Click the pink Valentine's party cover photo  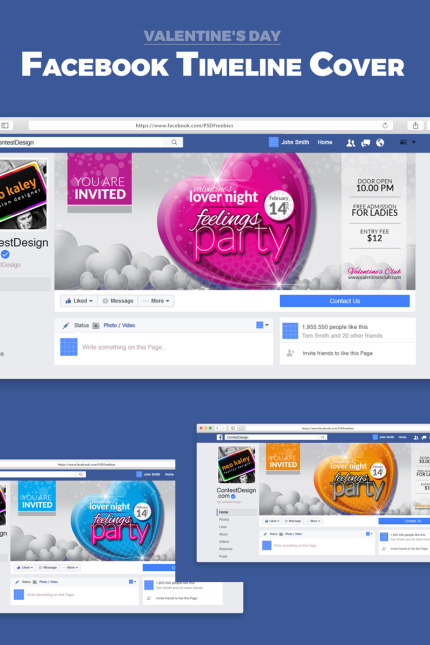click(x=235, y=221)
